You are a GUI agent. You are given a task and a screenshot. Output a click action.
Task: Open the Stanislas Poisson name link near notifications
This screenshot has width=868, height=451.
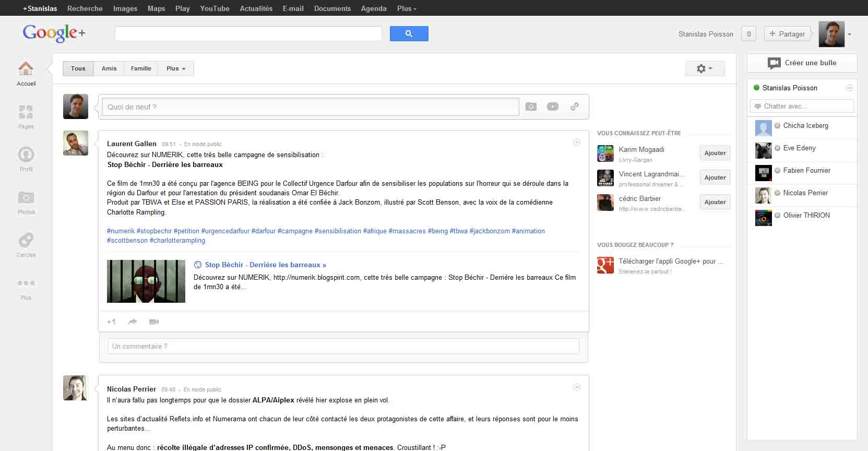[x=706, y=34]
